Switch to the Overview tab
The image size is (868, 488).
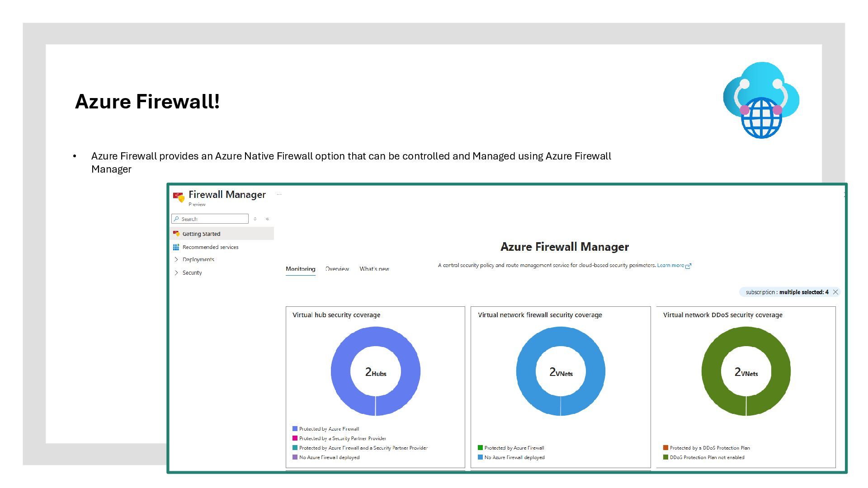coord(337,269)
